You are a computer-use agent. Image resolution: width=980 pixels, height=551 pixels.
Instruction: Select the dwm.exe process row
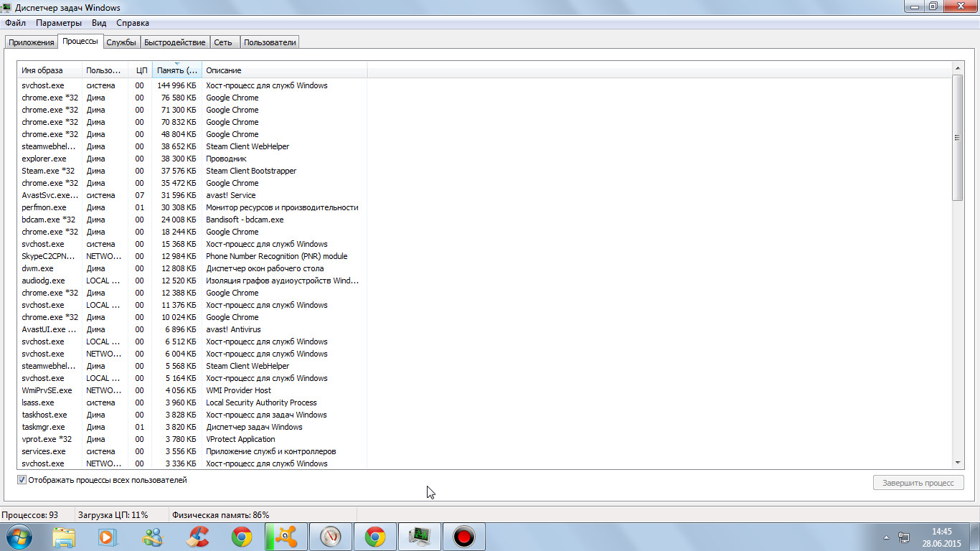(x=192, y=268)
